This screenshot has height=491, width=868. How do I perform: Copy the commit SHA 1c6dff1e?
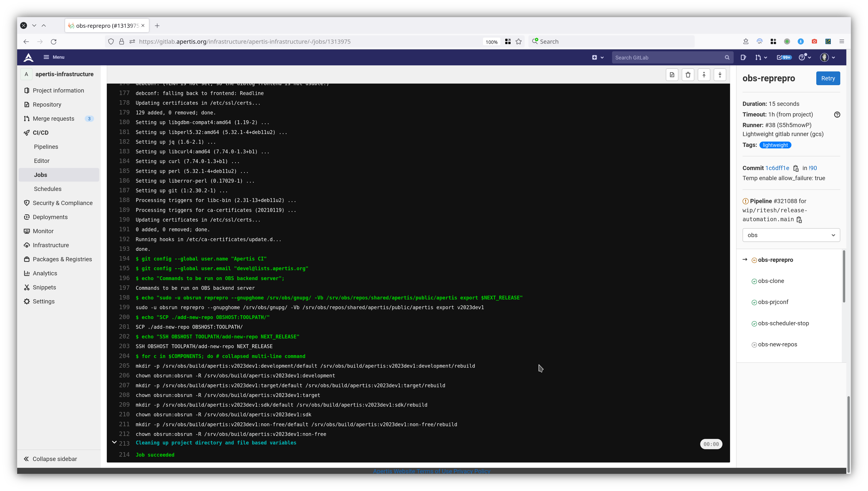(x=796, y=168)
